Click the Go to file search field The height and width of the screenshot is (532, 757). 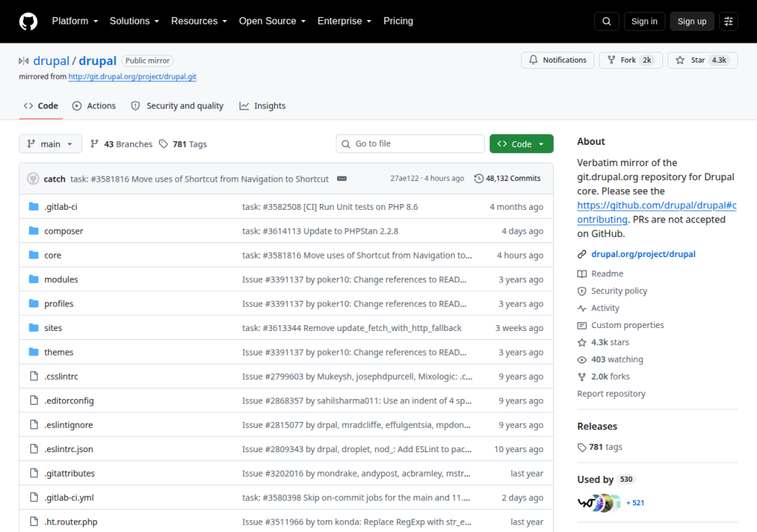point(410,144)
